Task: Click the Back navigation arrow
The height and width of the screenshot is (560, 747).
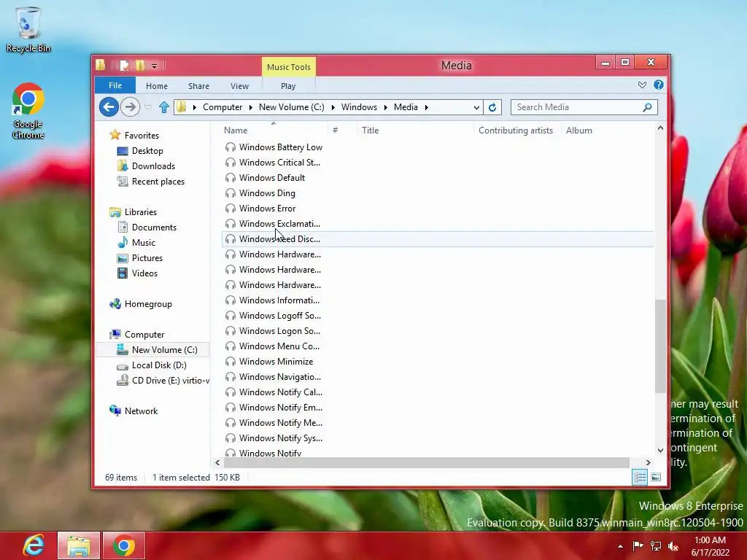Action: click(109, 107)
